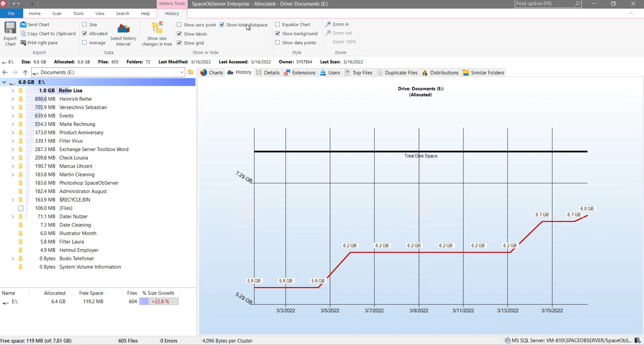Click Print right pane icon
The height and width of the screenshot is (345, 644).
[23, 43]
